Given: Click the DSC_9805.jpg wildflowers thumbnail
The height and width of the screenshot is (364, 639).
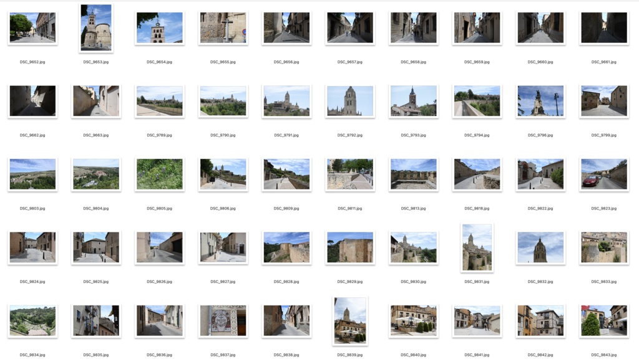Looking at the screenshot, I should pyautogui.click(x=159, y=175).
